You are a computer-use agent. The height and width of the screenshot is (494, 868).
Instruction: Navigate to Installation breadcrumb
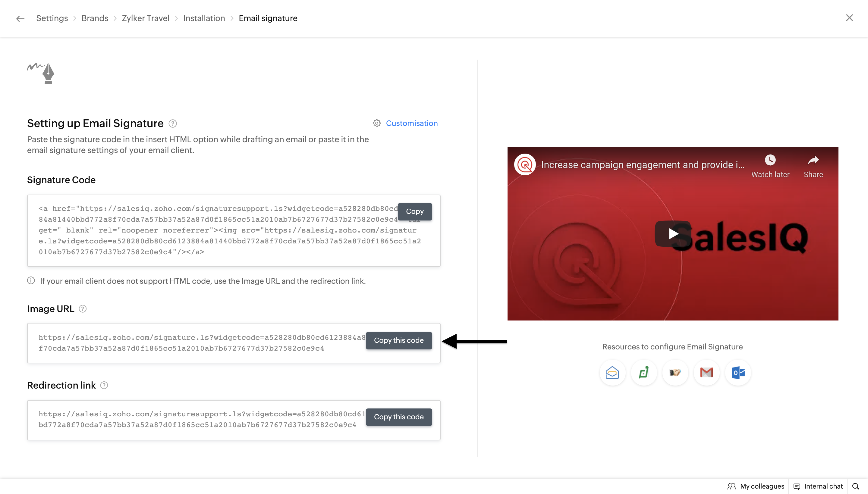(x=204, y=18)
